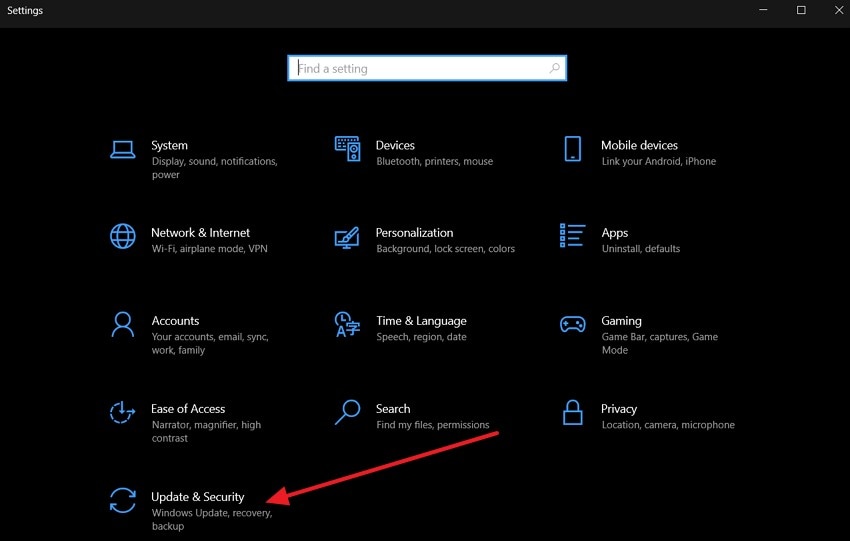Focus the Find a setting field
Screen dimensions: 850x541
click(x=427, y=68)
